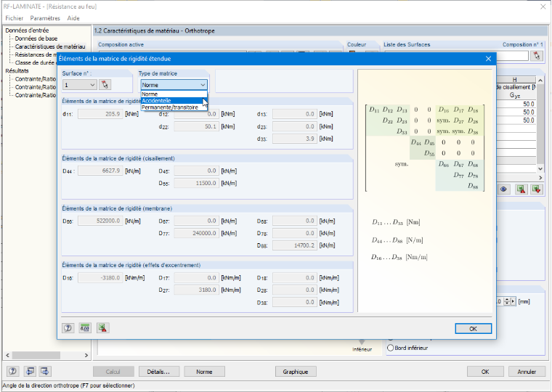Open help icon in the rigidity matrix dialog
The image size is (552, 392).
tap(68, 328)
